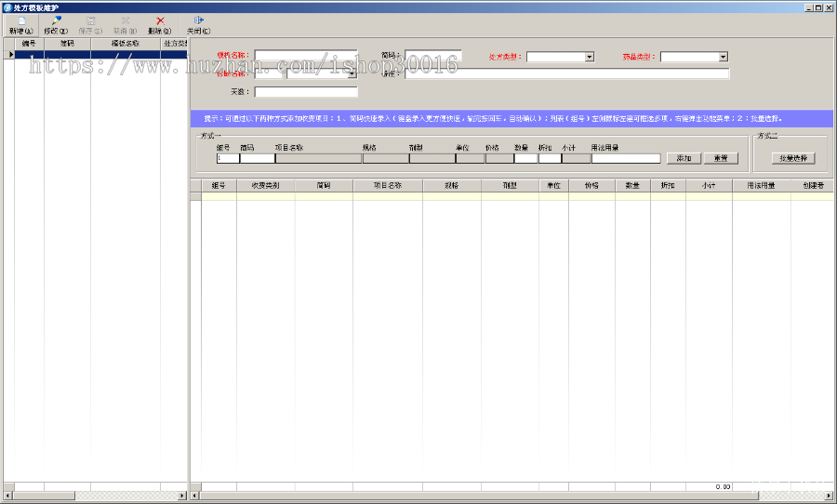This screenshot has height=504, width=837.
Task: Click the 小计 column header in item grid
Action: pyautogui.click(x=709, y=185)
